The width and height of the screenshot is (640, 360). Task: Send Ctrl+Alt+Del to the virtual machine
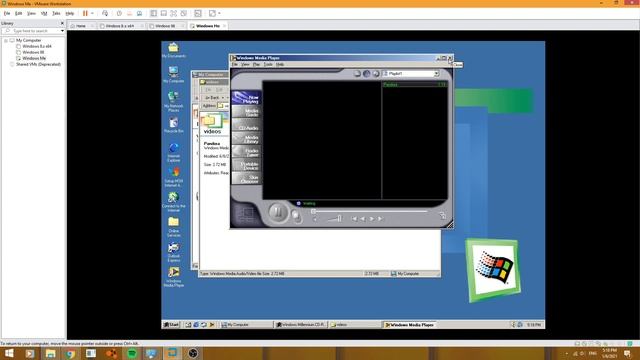point(105,13)
